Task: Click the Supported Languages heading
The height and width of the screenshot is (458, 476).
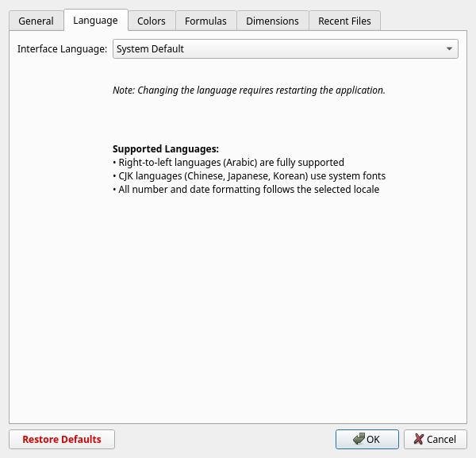Action: [165, 149]
